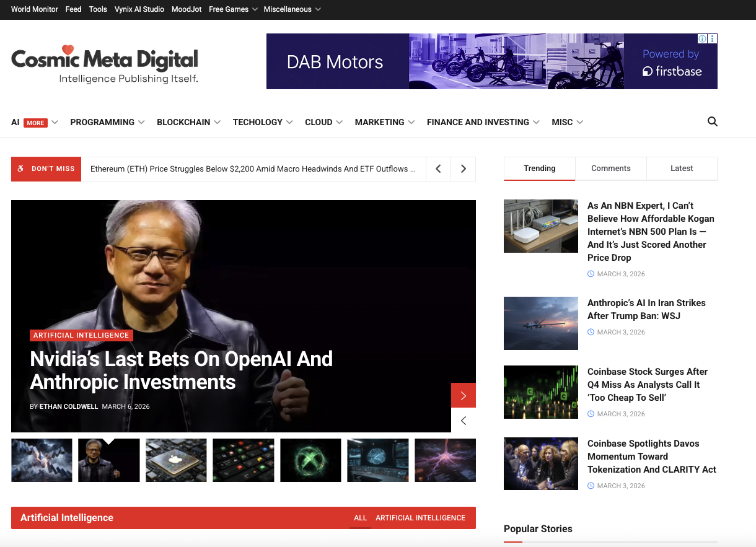756x547 pixels.
Task: Switch to the Latest tab
Action: [x=682, y=168]
